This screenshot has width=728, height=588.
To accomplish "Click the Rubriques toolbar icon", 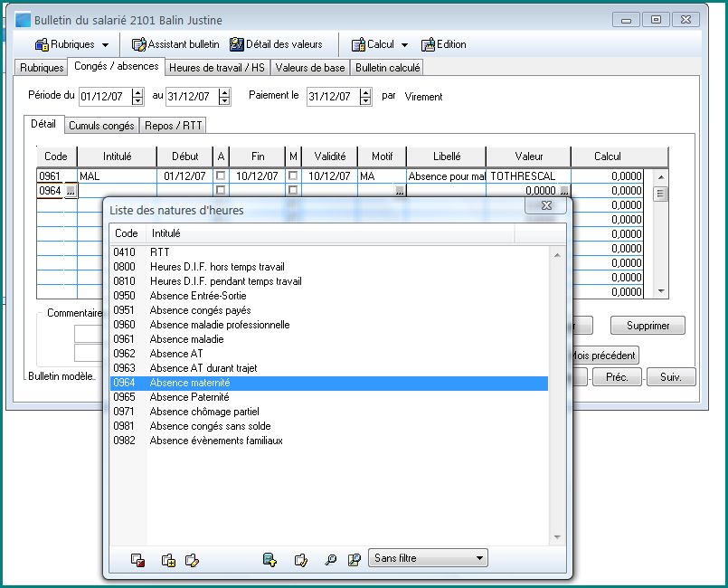I will pos(42,44).
